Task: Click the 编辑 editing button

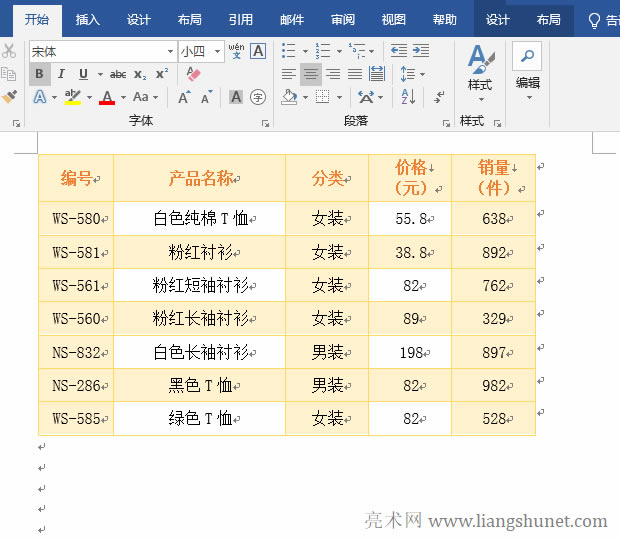Action: [527, 70]
